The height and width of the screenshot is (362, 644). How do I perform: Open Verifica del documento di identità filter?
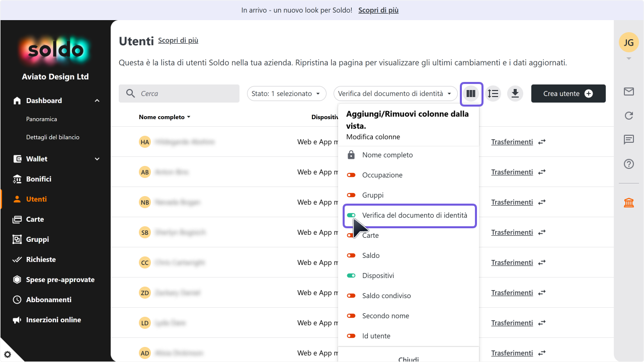pos(395,94)
